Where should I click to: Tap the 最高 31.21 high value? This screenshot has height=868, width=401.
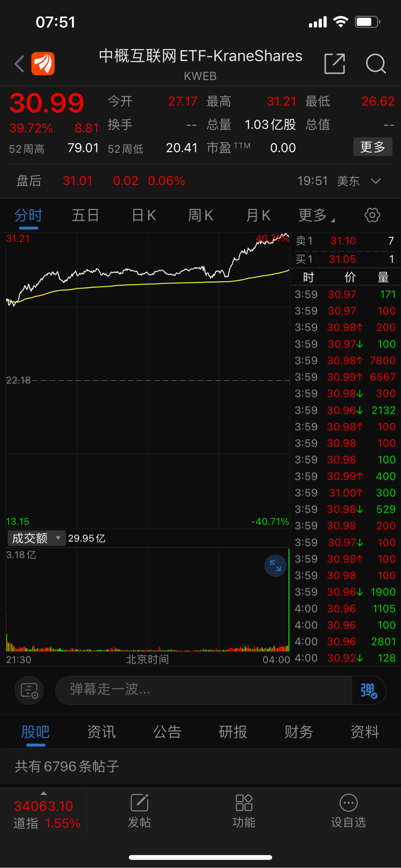(281, 101)
